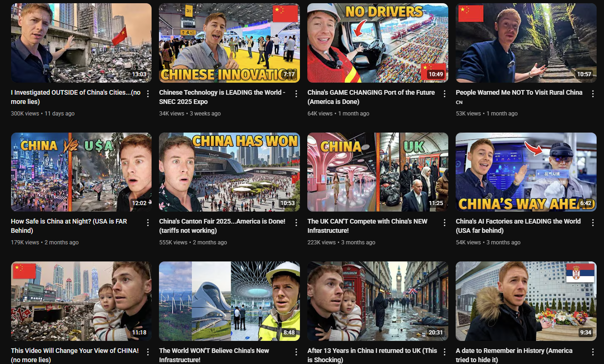This screenshot has width=604, height=364.
Task: Click '179K views • 2 months ago' text
Action: tap(45, 243)
